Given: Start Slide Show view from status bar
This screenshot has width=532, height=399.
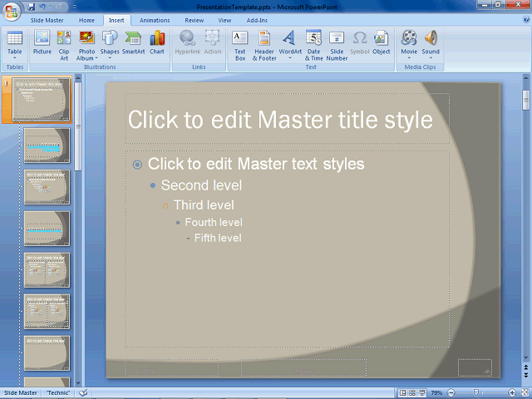Looking at the screenshot, I should coord(421,392).
